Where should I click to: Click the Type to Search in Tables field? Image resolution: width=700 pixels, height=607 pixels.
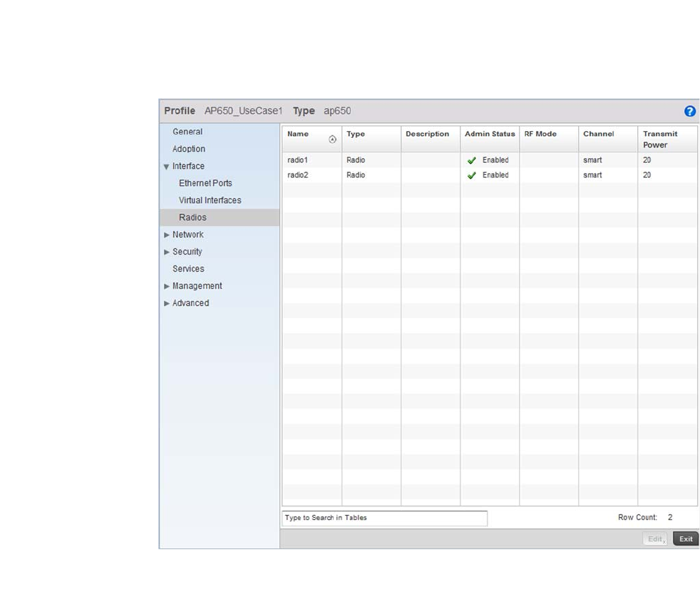click(x=384, y=518)
